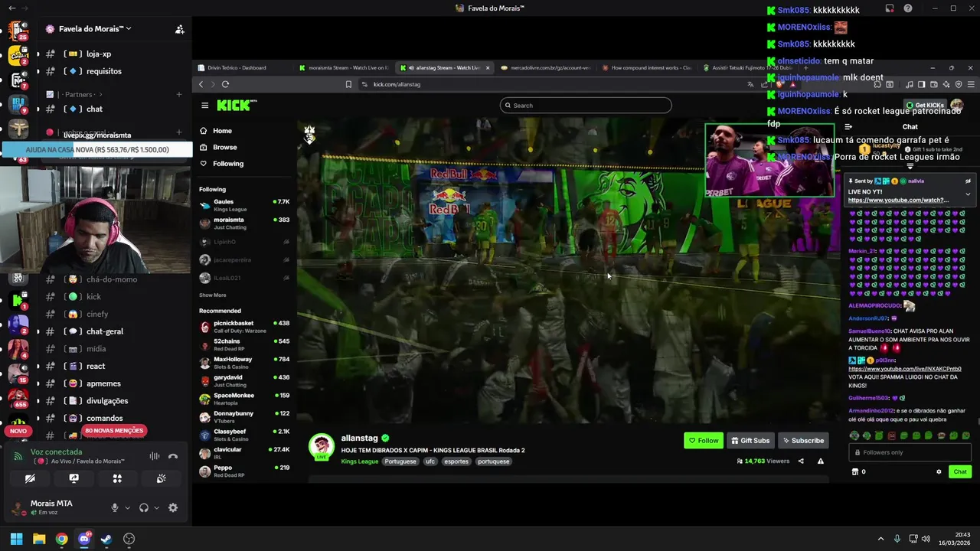Click Gift Subs button
Viewport: 980px width, 551px height.
(x=750, y=441)
